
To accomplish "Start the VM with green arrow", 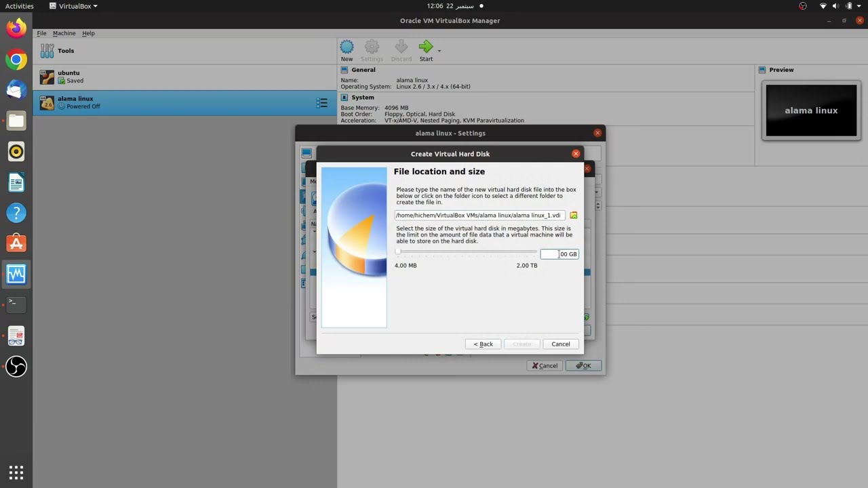I will (x=426, y=50).
